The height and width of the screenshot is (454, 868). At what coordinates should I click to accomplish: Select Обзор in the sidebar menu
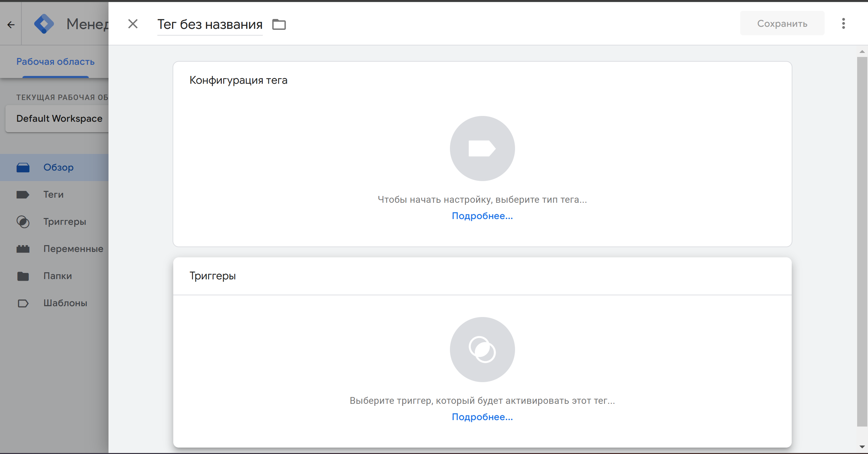[58, 167]
